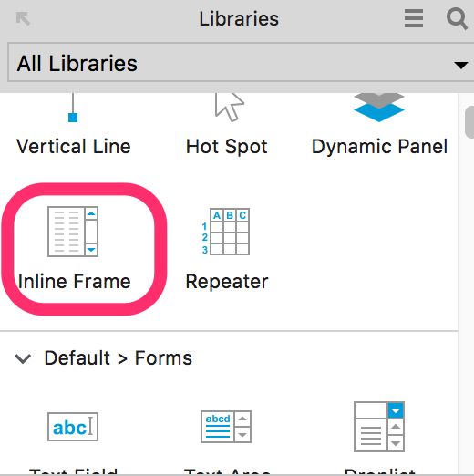
Task: Click the Default > Forms section heading
Action: click(118, 357)
